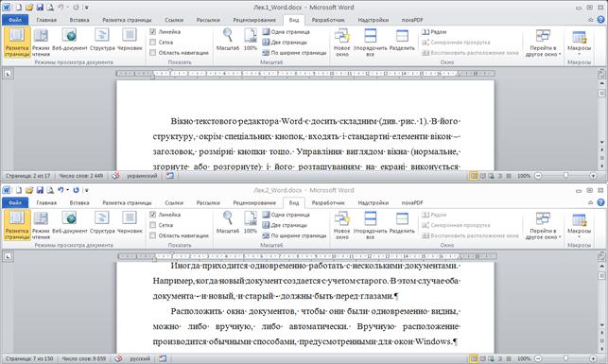Viewport: 608px width, 364px height.
Task: Open the Ссылки tab in the Лек.2_Word window
Action: click(x=174, y=202)
